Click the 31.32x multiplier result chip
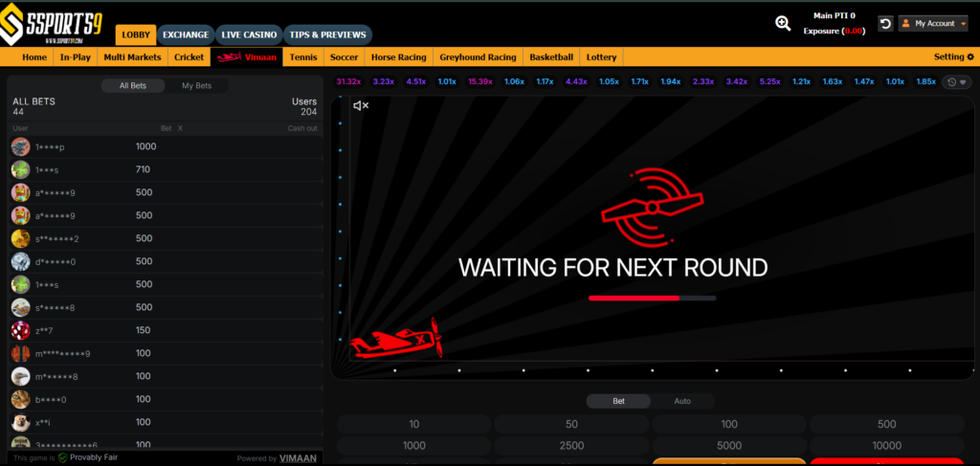The height and width of the screenshot is (466, 980). click(x=348, y=82)
